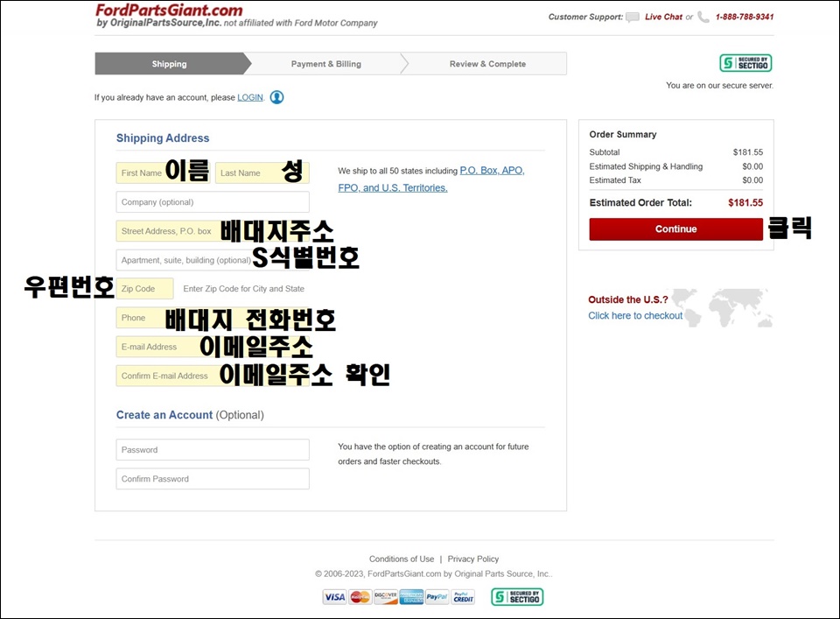Viewport: 840px width, 619px height.
Task: Click the 'Order Summary' heading
Action: (622, 135)
